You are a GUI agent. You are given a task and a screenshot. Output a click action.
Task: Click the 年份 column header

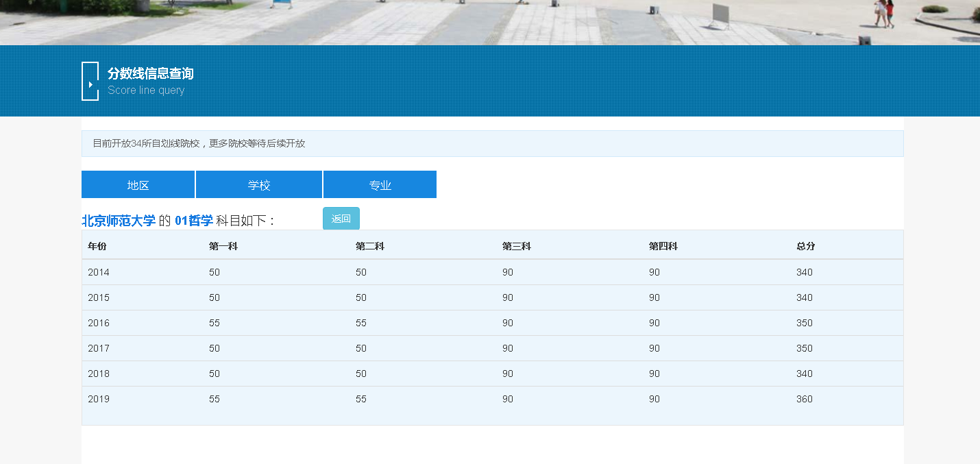(x=97, y=246)
